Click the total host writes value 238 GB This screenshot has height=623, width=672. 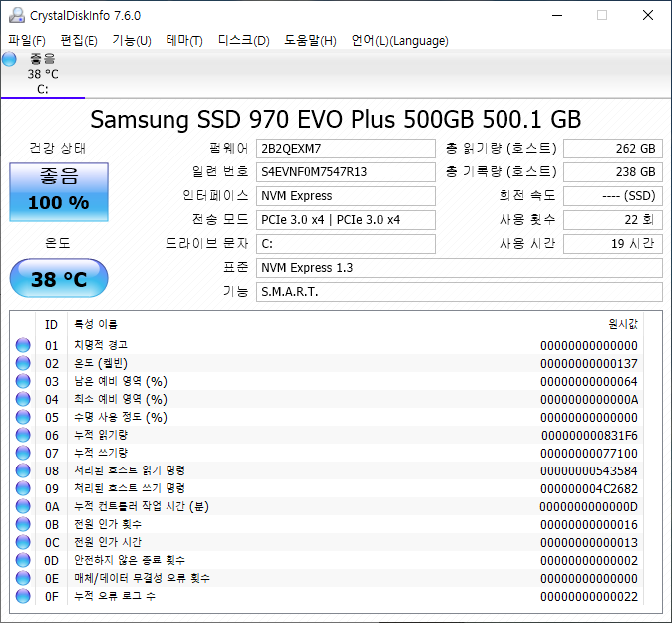click(613, 172)
